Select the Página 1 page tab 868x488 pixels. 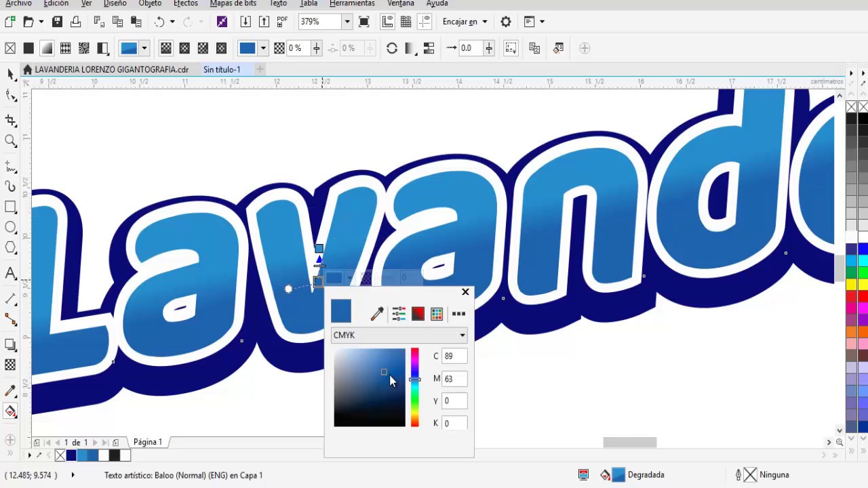coord(148,442)
